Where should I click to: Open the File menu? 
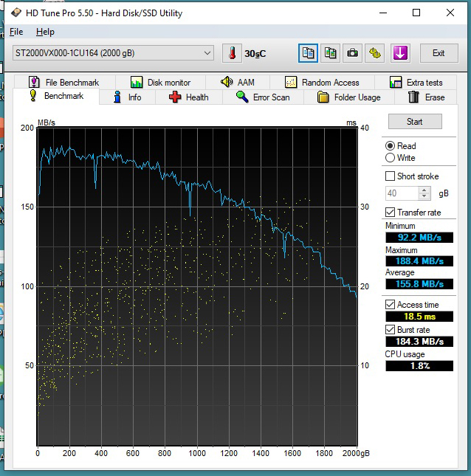point(16,32)
